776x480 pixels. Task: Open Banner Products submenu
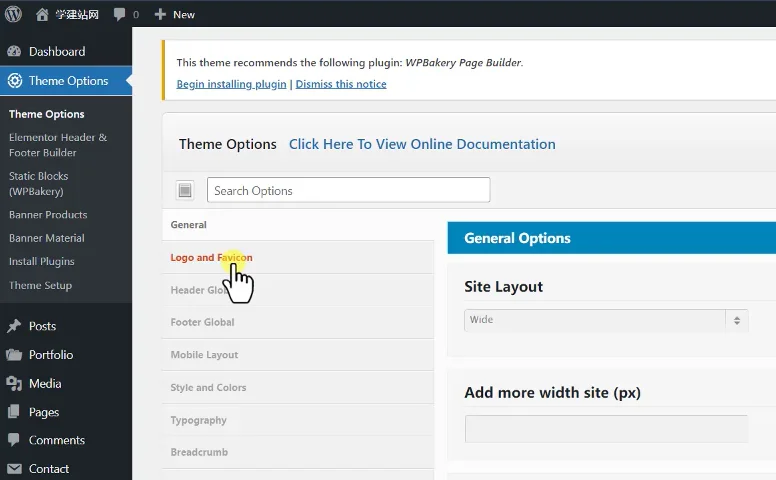tap(48, 215)
